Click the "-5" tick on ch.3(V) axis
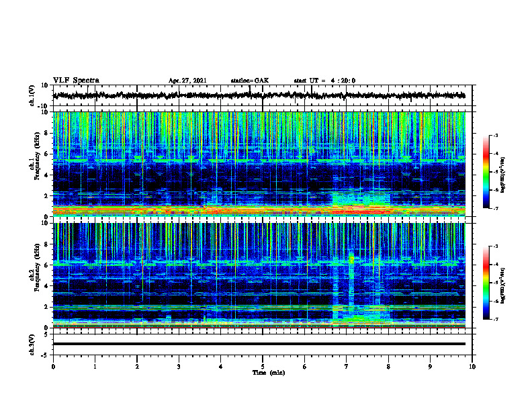The width and height of the screenshot is (532, 411). pyautogui.click(x=45, y=355)
